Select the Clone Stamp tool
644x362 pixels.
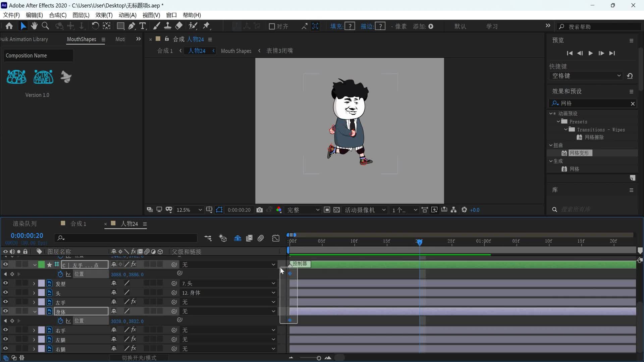[x=167, y=26]
